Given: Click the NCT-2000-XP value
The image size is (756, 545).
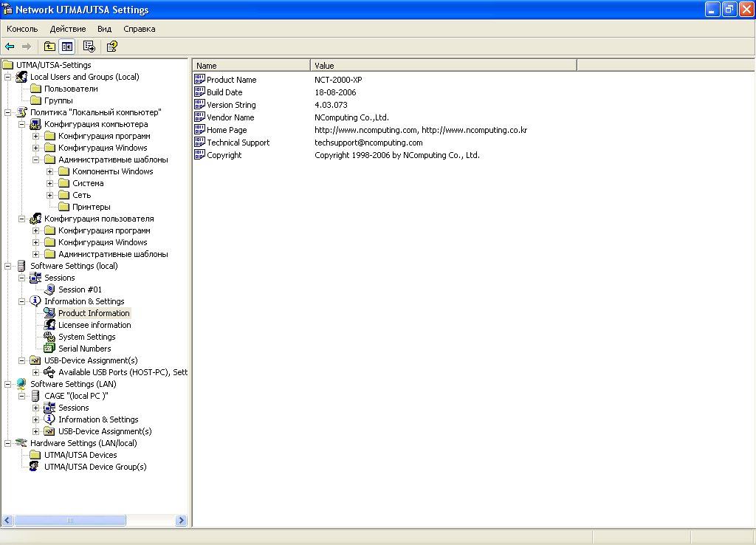Looking at the screenshot, I should point(338,80).
